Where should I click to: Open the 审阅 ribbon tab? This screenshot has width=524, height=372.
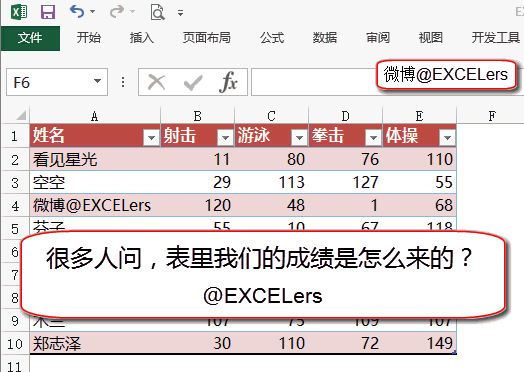click(378, 37)
